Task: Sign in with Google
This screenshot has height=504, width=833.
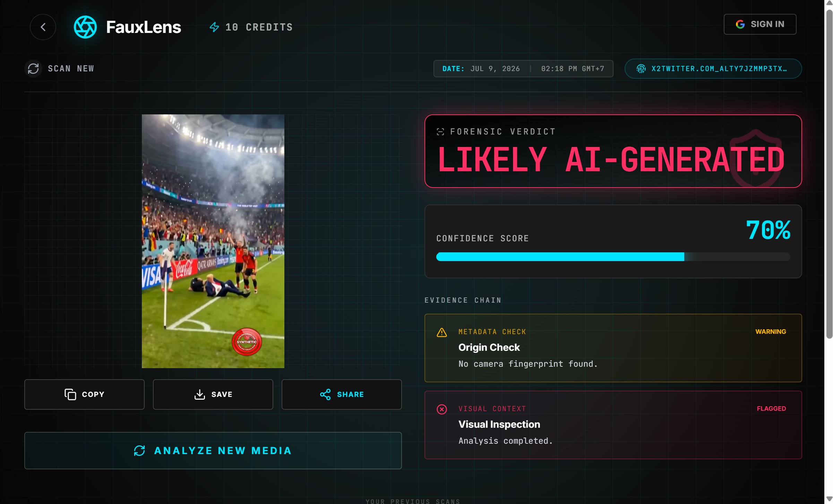Action: point(760,24)
